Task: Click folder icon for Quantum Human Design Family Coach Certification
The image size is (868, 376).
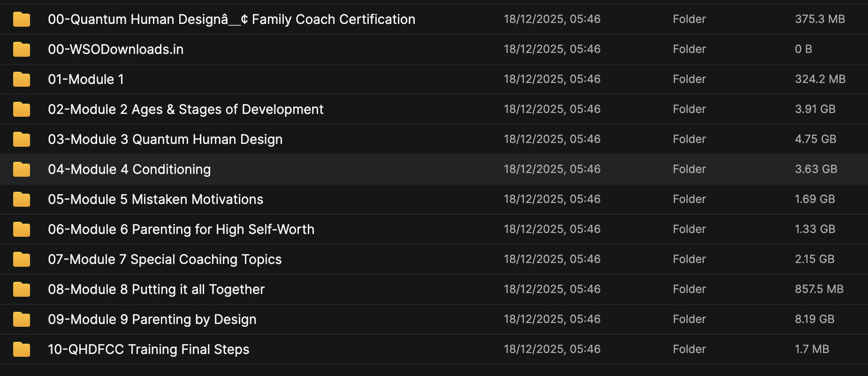Action: tap(22, 19)
